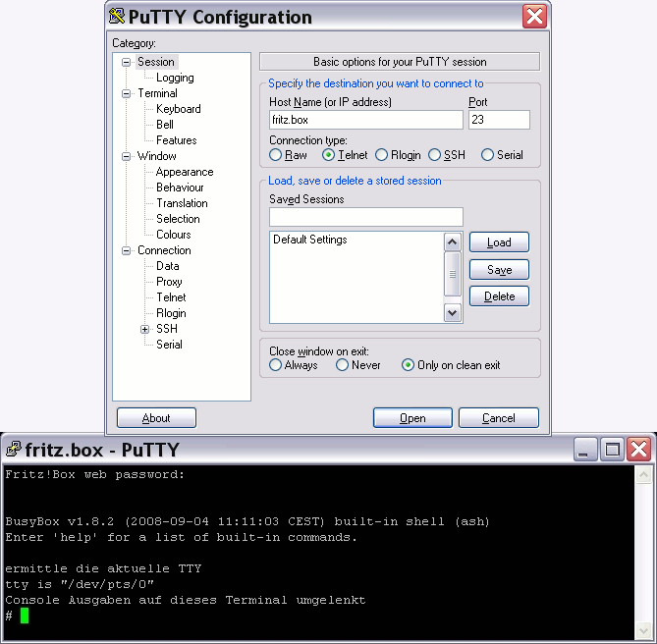Open the Selection settings category
Screen dimensions: 657x644
178,219
